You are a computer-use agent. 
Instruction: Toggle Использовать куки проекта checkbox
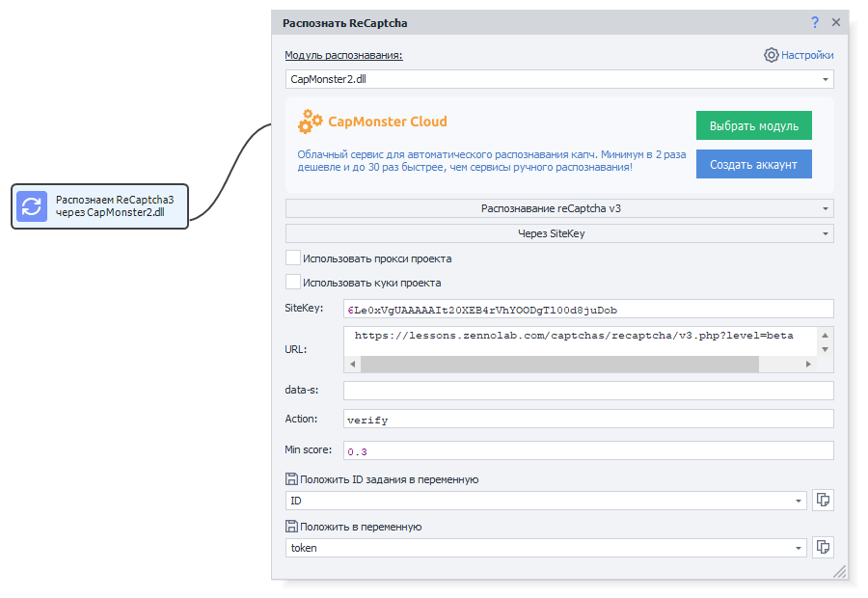pos(292,283)
